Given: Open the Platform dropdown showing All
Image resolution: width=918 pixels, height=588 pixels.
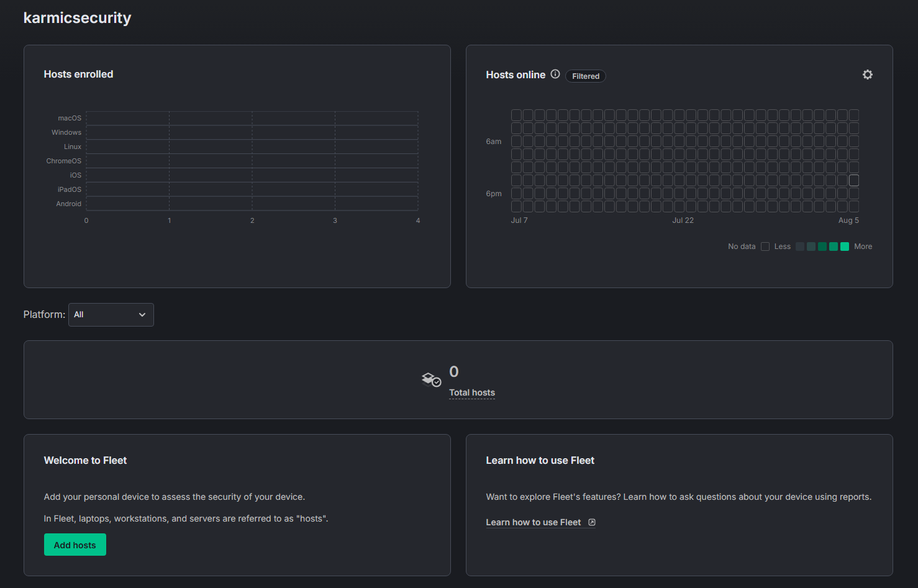Looking at the screenshot, I should click(111, 315).
